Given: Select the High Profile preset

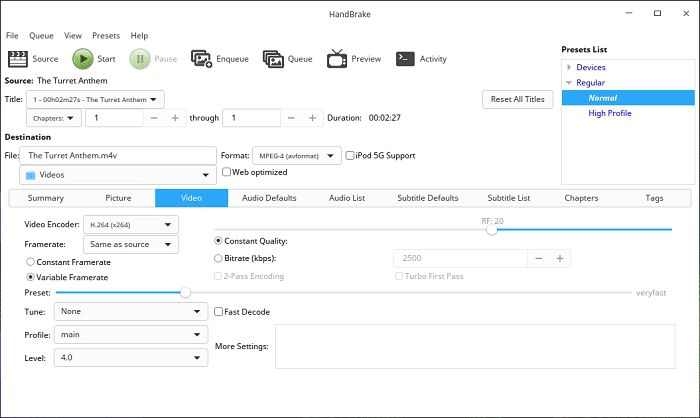Looking at the screenshot, I should click(609, 113).
